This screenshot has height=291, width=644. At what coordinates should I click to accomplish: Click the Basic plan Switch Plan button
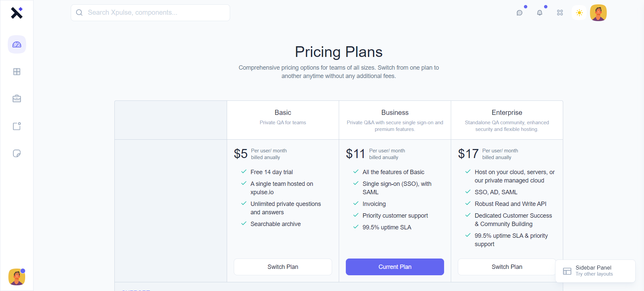tap(283, 267)
